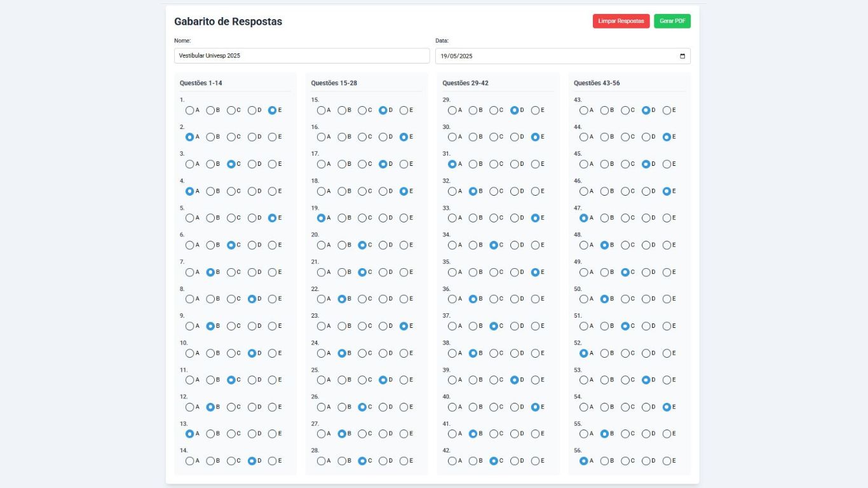Choose option C for question 44
The image size is (868, 488).
point(625,137)
